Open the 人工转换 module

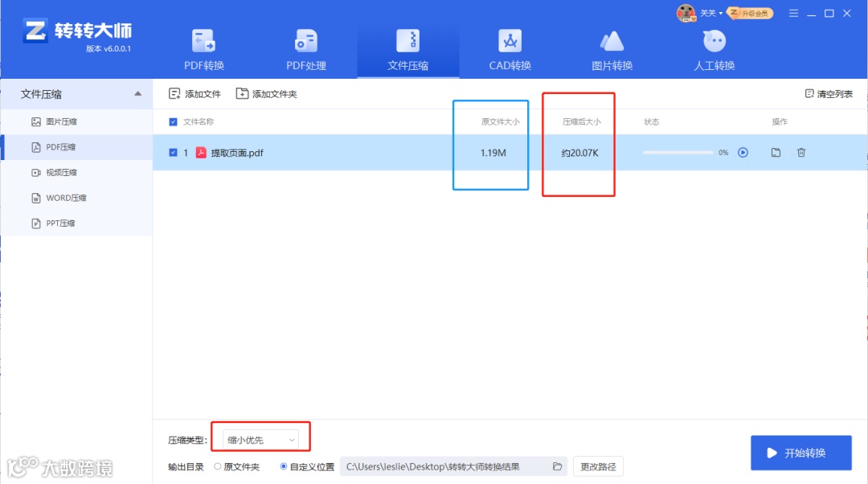tap(714, 51)
